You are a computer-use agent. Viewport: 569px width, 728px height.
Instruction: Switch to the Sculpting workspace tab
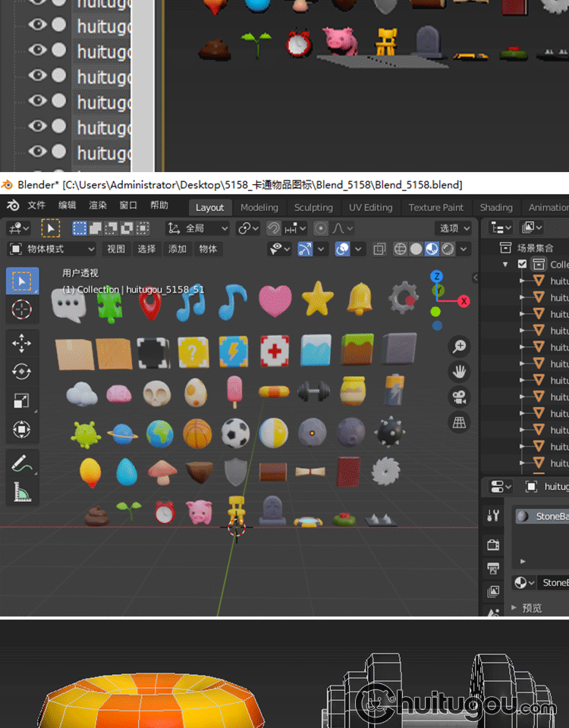pos(313,207)
